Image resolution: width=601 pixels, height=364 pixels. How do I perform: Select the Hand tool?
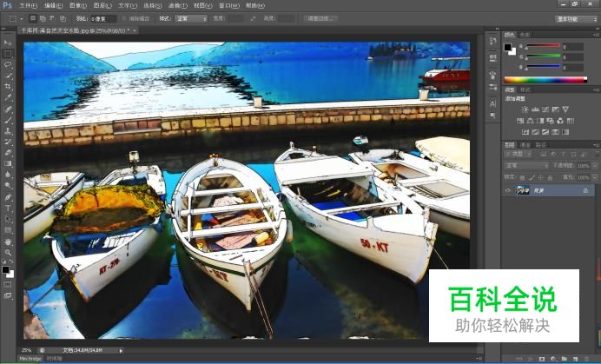pos(8,242)
